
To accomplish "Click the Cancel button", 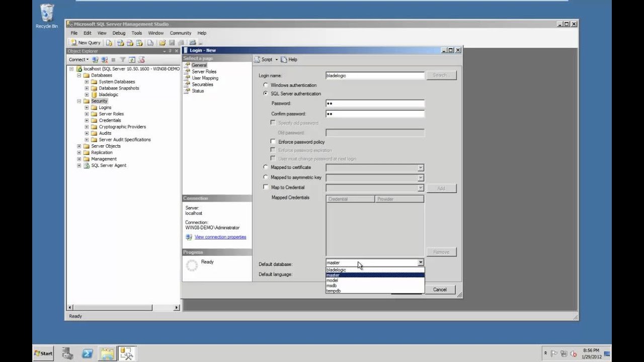I will [x=440, y=290].
